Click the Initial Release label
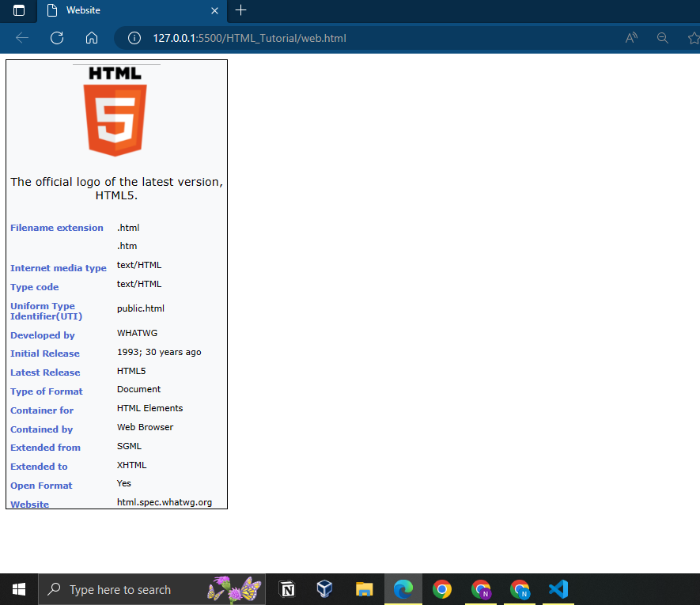 pos(45,354)
